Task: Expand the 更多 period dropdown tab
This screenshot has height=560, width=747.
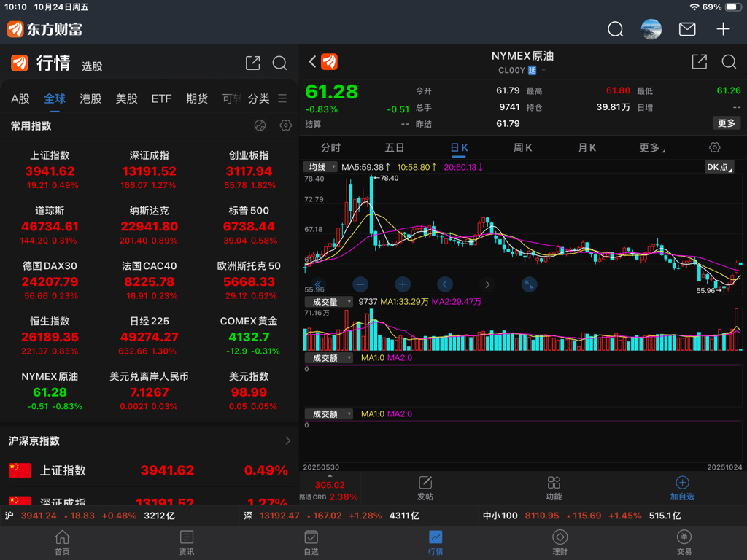Action: coord(651,147)
